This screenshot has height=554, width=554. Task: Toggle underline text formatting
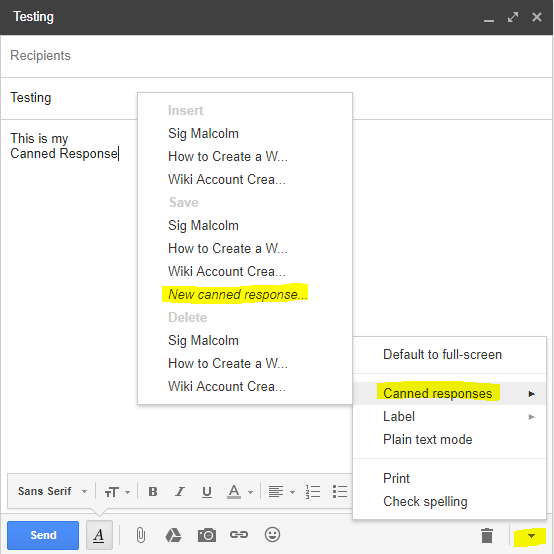coord(207,492)
